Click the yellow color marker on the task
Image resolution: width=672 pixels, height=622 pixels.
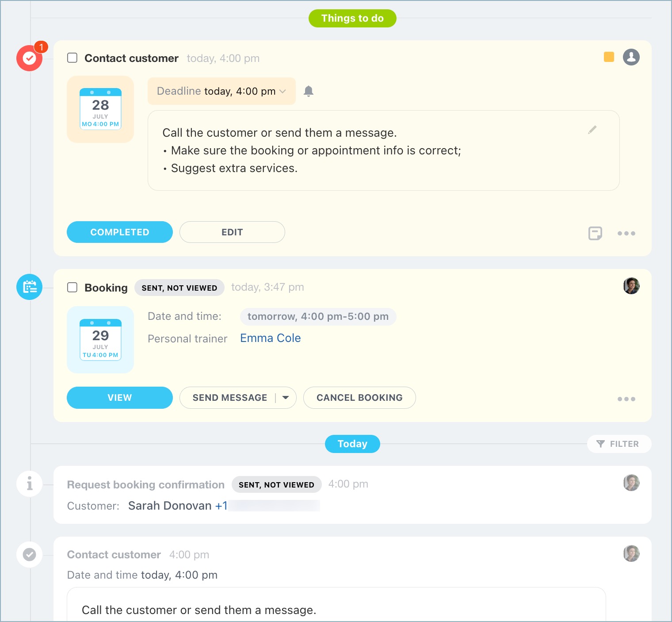(609, 57)
